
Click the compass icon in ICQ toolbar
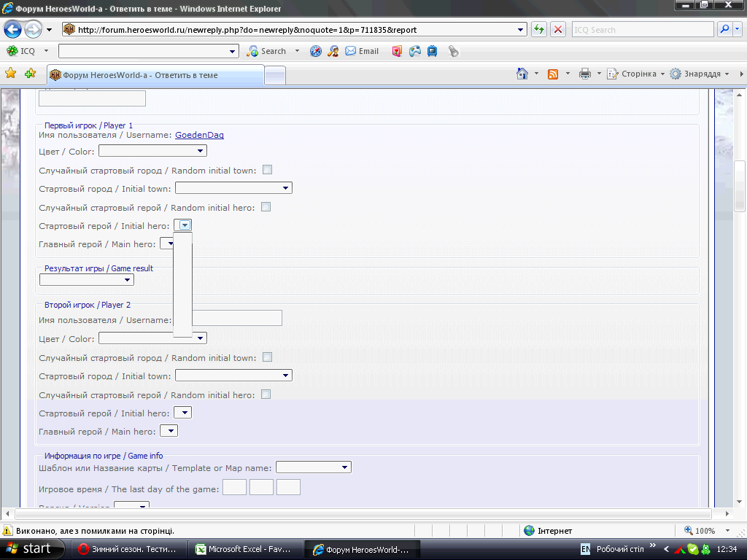pyautogui.click(x=315, y=51)
